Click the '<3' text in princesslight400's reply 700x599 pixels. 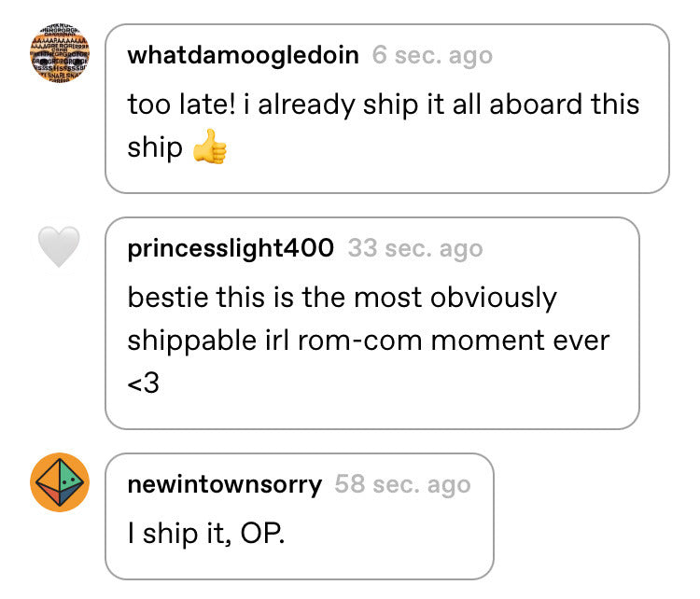[x=144, y=383]
